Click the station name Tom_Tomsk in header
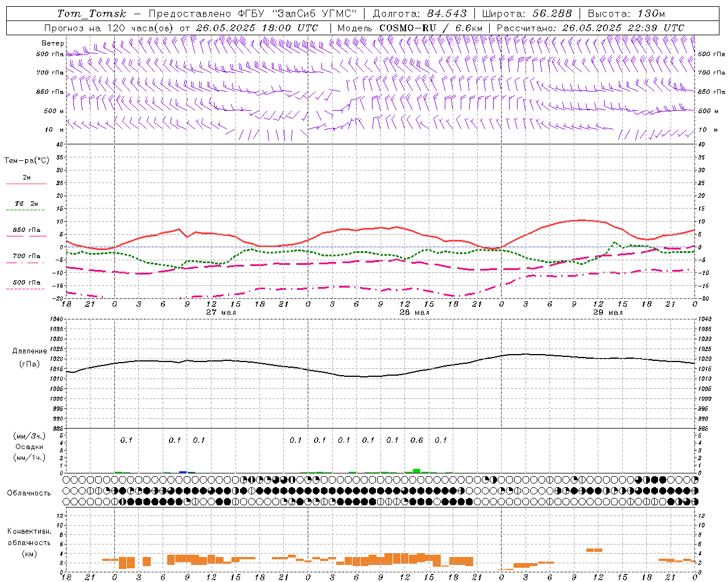 (x=92, y=14)
